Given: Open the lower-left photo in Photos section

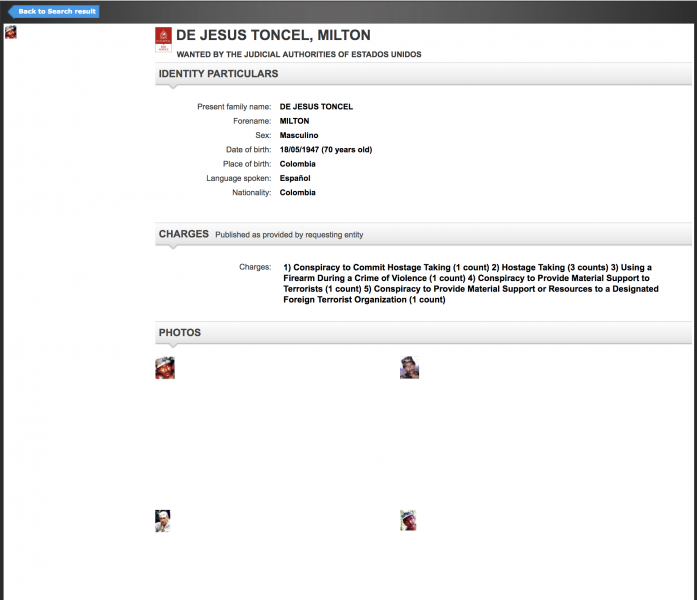Looking at the screenshot, I should 163,520.
